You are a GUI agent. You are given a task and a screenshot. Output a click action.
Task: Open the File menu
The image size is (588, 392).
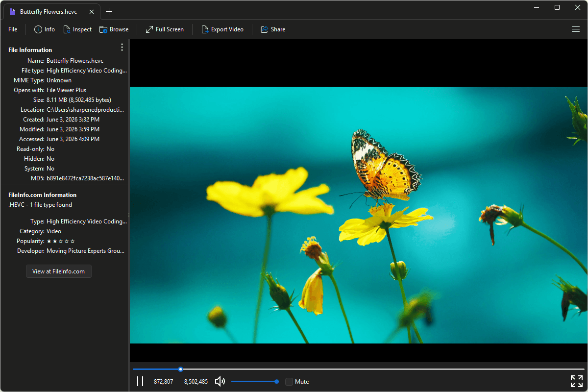coord(13,29)
